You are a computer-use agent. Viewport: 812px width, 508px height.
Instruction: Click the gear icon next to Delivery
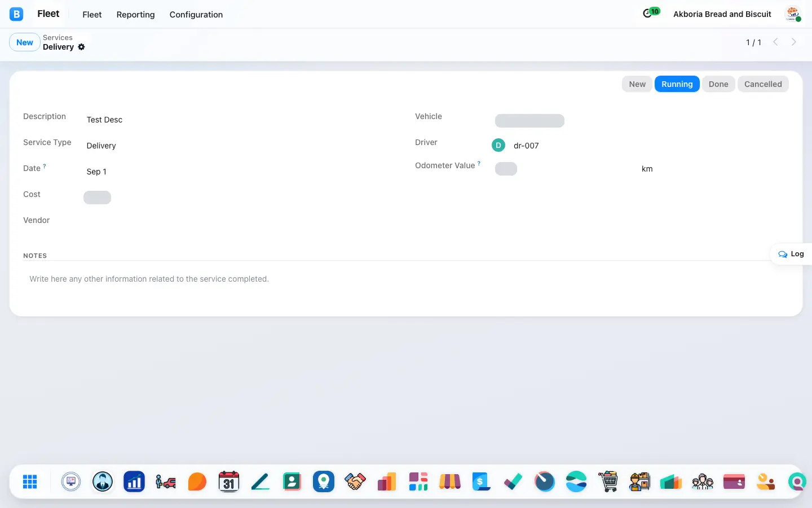click(81, 47)
